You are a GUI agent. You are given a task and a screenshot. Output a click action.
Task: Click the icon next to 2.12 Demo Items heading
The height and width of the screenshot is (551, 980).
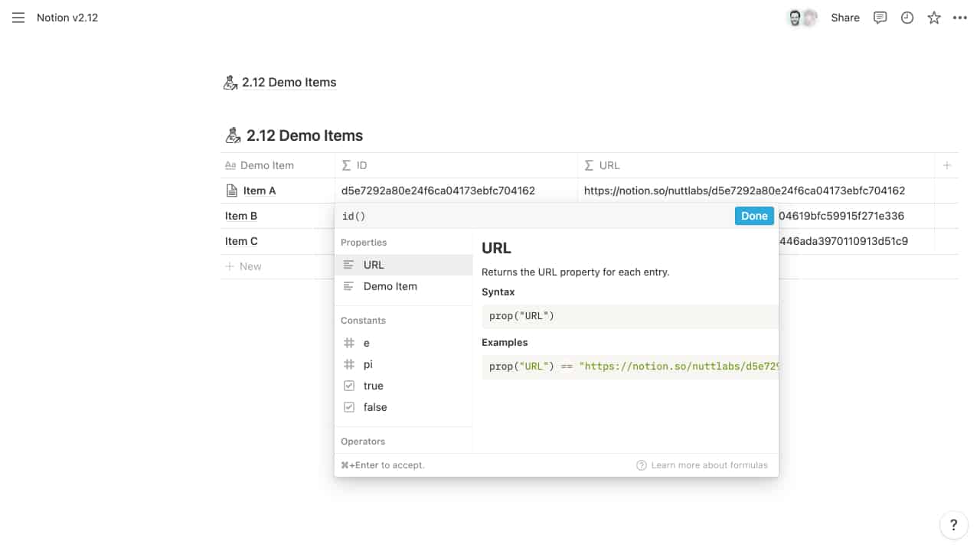click(x=233, y=136)
